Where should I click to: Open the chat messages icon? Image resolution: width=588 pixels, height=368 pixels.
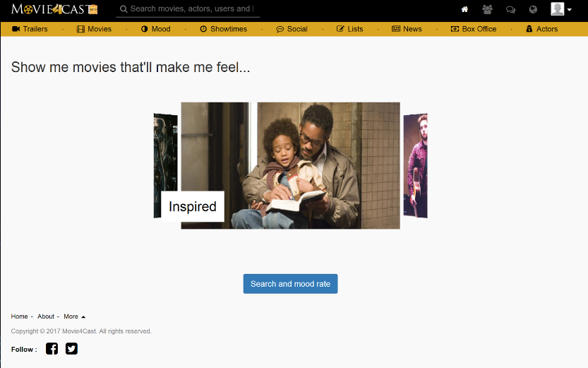point(510,9)
